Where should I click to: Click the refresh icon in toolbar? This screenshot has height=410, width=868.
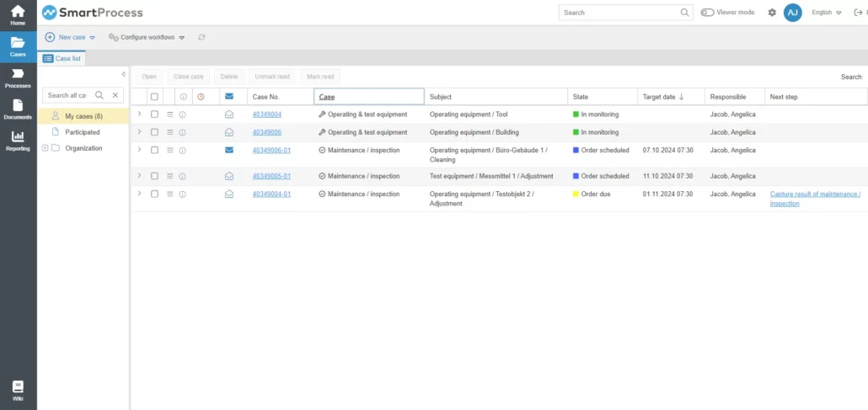pos(201,37)
